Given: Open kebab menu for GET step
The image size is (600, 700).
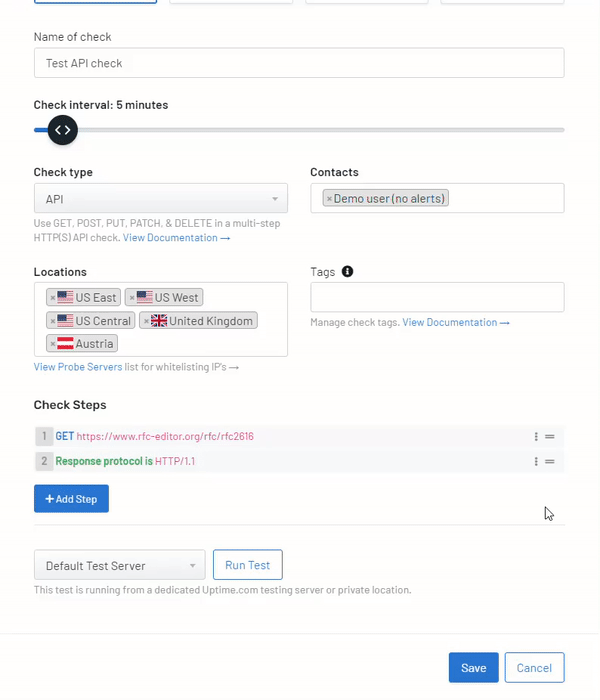Looking at the screenshot, I should coord(536,437).
